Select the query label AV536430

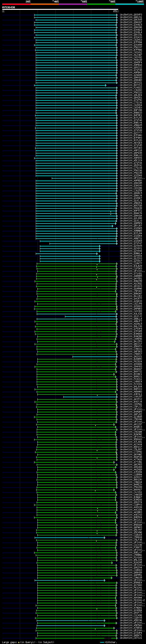(8, 8)
